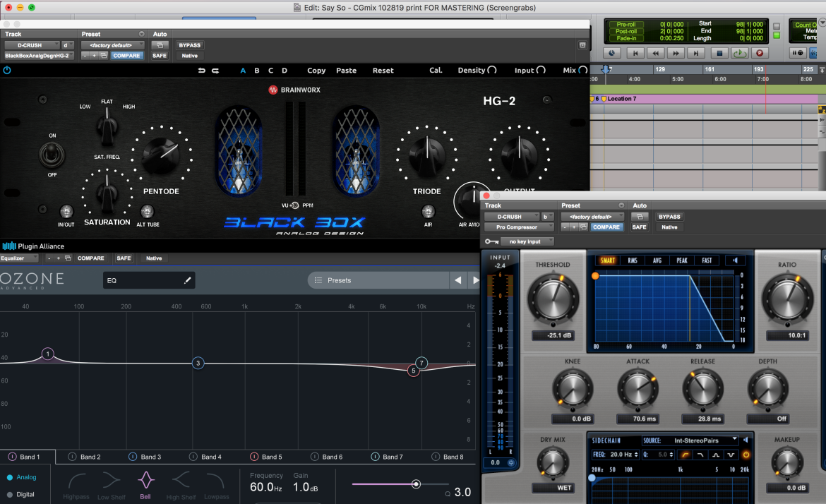
Task: Click the Ozone Q slider handle
Action: click(416, 484)
